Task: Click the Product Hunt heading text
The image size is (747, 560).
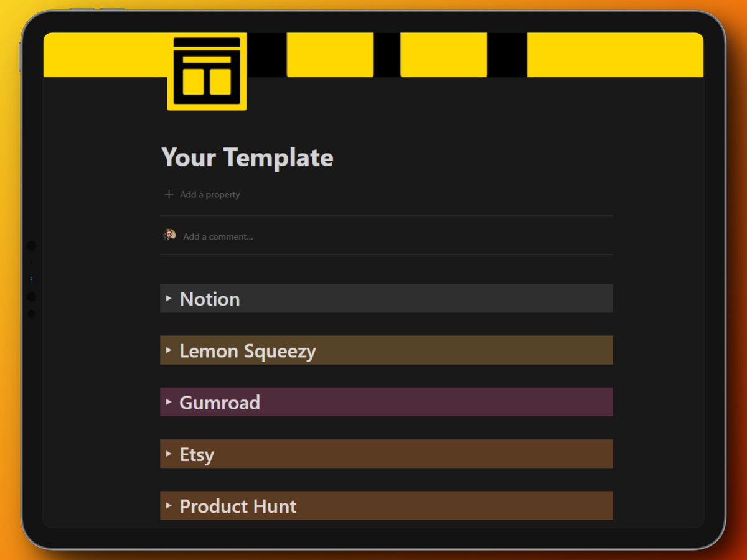Action: [x=238, y=506]
